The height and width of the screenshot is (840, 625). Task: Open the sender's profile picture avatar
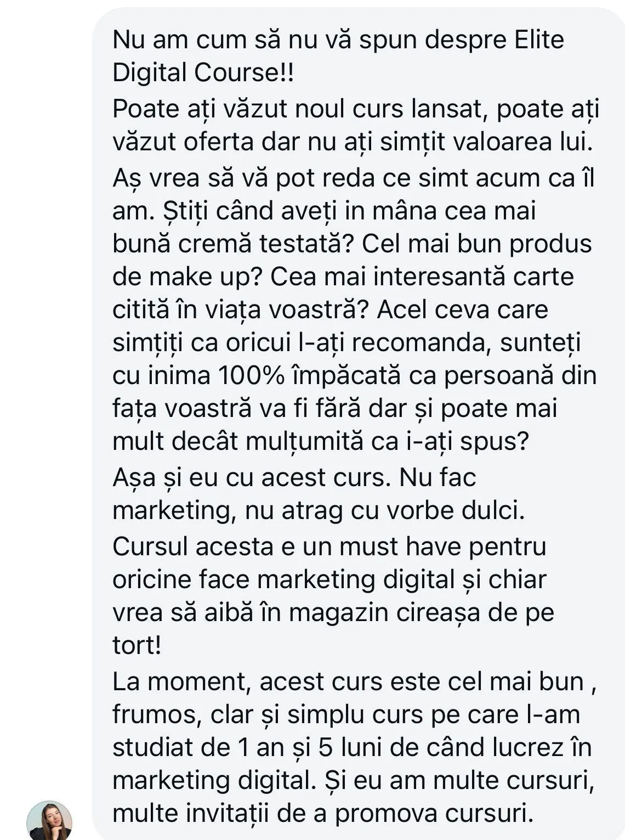coord(49,821)
